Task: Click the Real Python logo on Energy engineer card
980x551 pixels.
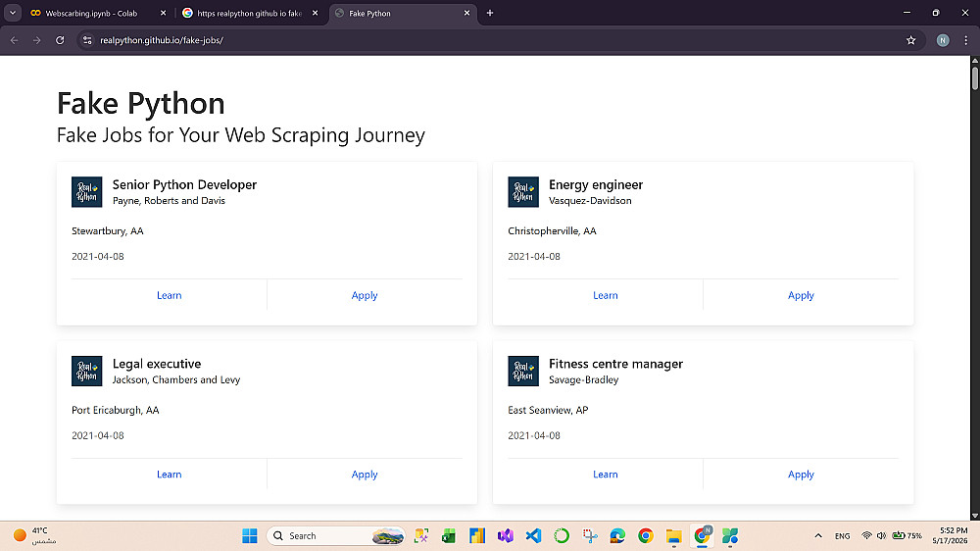Action: tap(523, 192)
